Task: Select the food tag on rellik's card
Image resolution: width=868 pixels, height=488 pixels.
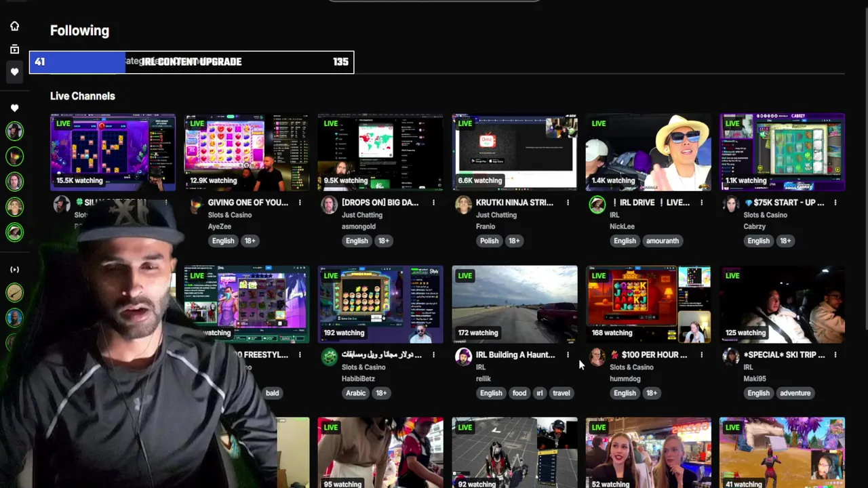Action: pyautogui.click(x=519, y=393)
